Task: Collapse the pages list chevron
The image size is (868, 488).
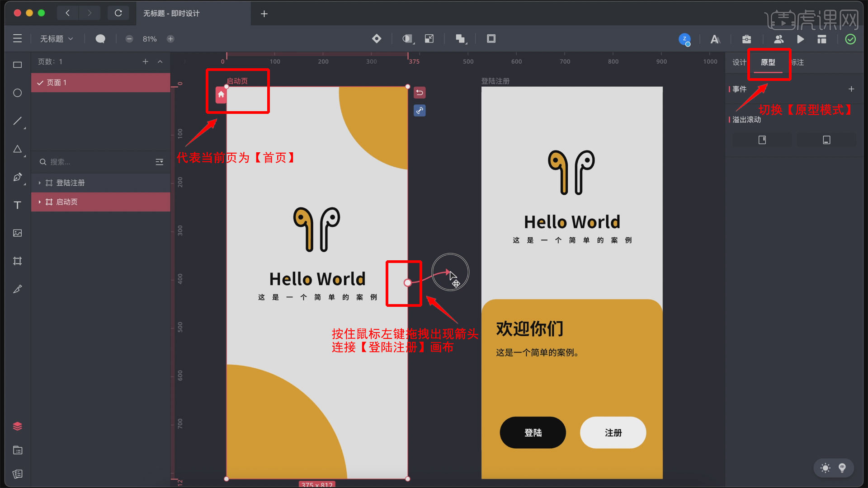Action: pos(160,62)
